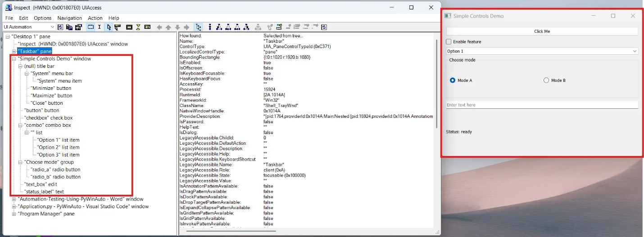The width and height of the screenshot is (644, 237).
Task: Collapse the Choose mode group node
Action: point(20,162)
